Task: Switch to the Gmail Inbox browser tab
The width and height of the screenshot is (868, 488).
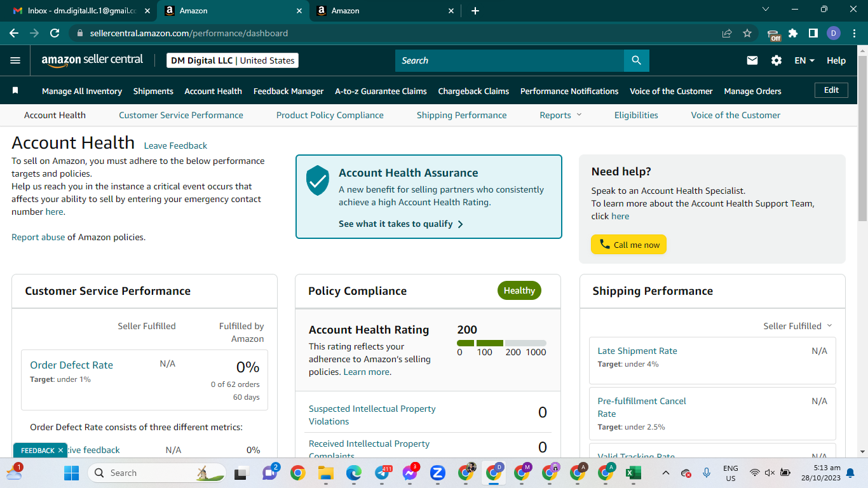Action: point(81,11)
